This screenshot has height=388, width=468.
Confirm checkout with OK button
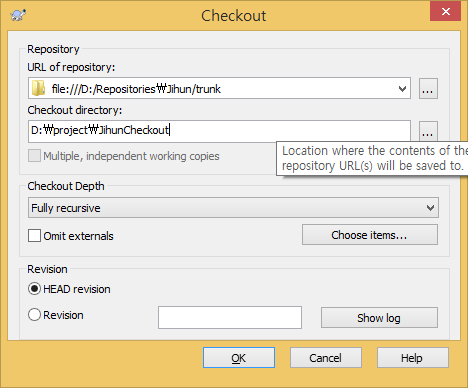(x=239, y=358)
